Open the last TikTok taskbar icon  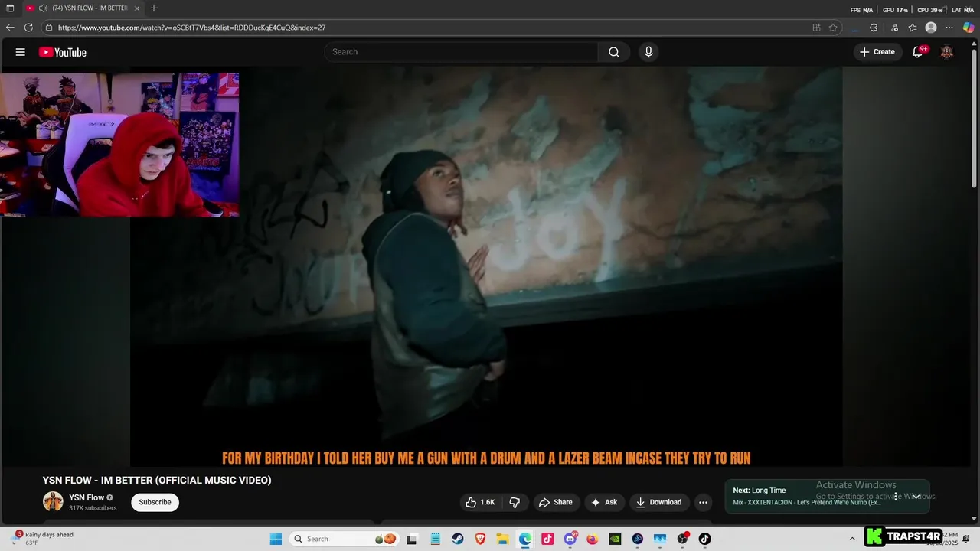704,539
